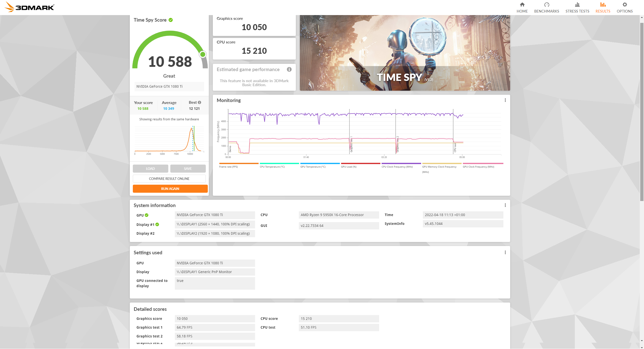Viewport: 644px width, 349px height.
Task: Open the HOME tab
Action: click(522, 8)
